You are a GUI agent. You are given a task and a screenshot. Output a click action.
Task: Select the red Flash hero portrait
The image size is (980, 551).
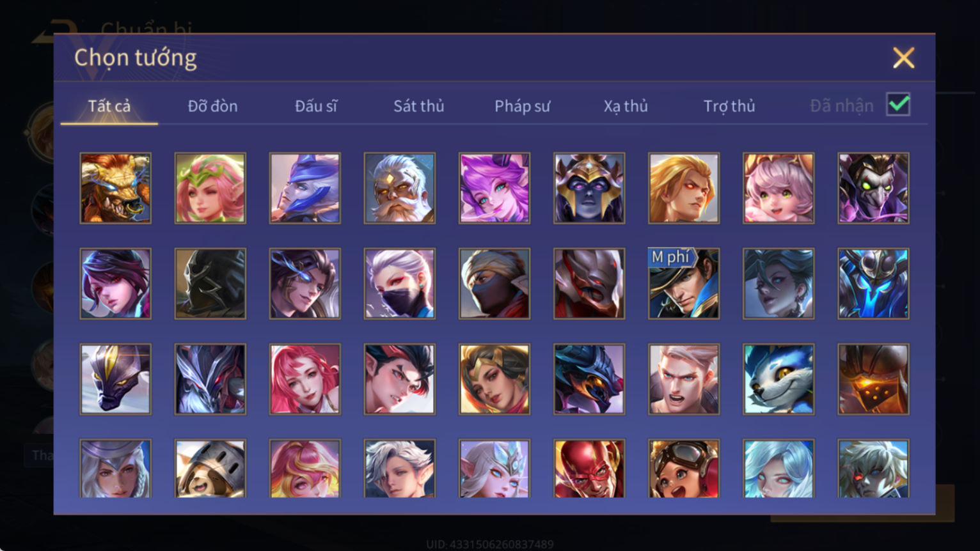pyautogui.click(x=589, y=469)
